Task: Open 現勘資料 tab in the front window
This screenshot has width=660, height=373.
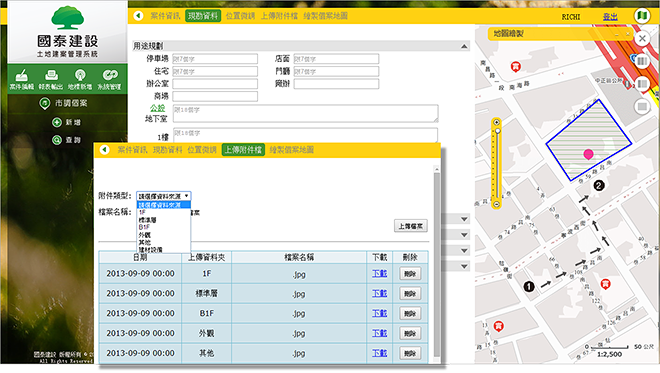Action: 168,150
